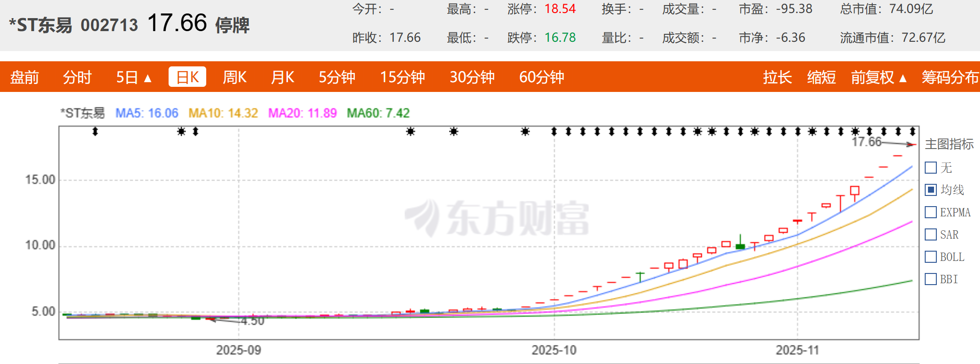The width and height of the screenshot is (980, 364).
Task: Click the MA5: 16.06 legend label
Action: pos(147,113)
